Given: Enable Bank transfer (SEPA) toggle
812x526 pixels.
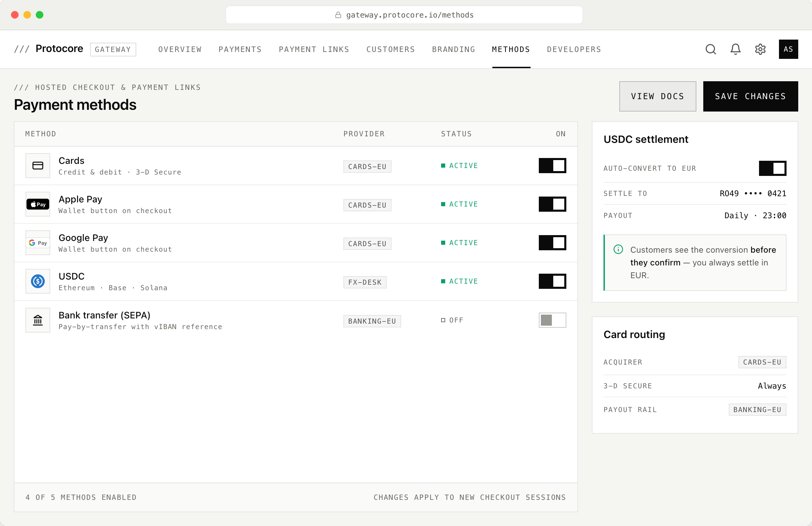Looking at the screenshot, I should 552,320.
